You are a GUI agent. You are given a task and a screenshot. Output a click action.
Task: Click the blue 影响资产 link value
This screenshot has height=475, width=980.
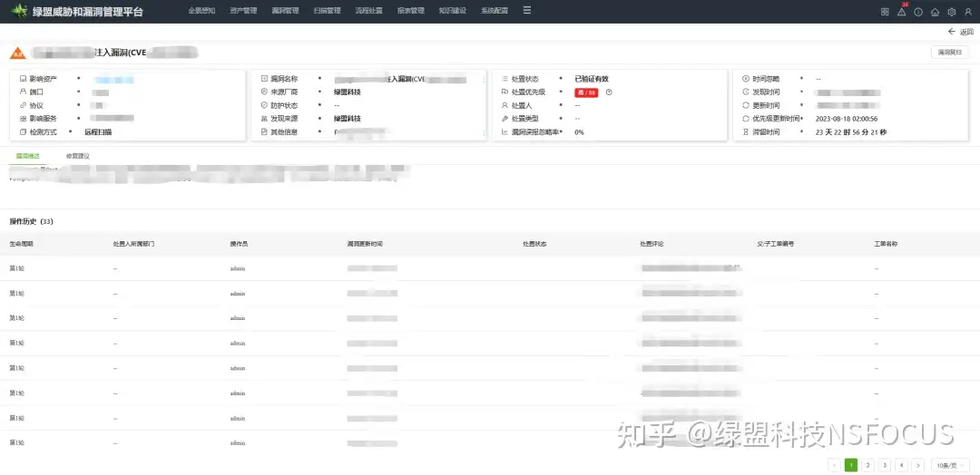click(115, 79)
